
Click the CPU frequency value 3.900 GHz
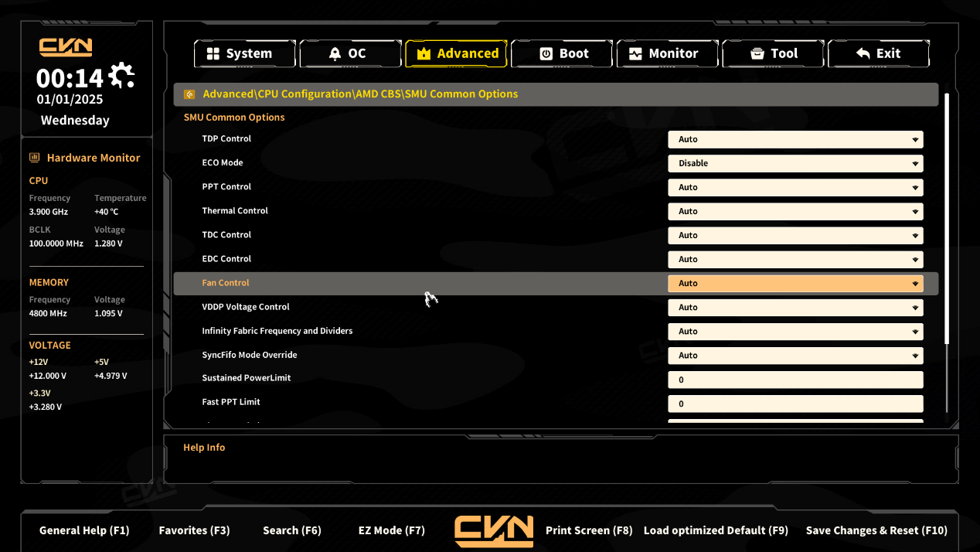(49, 212)
